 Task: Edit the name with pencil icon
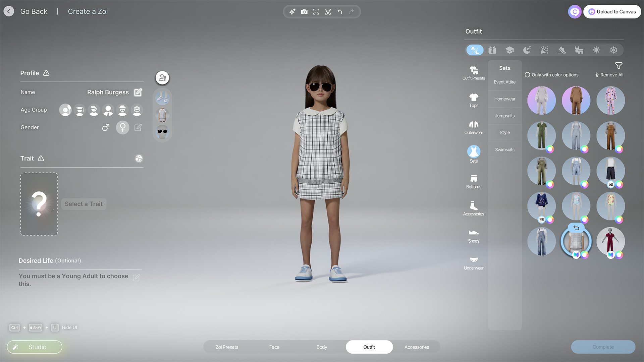pyautogui.click(x=138, y=92)
